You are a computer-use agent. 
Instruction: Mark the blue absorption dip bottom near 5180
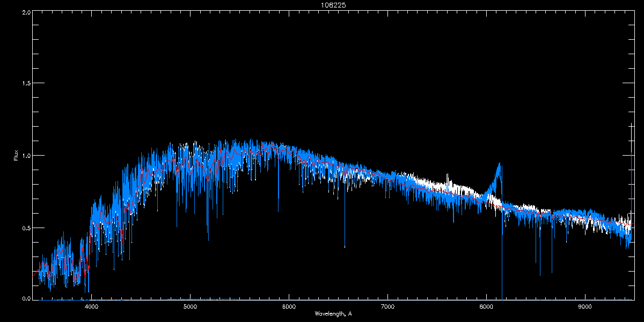tap(208, 239)
